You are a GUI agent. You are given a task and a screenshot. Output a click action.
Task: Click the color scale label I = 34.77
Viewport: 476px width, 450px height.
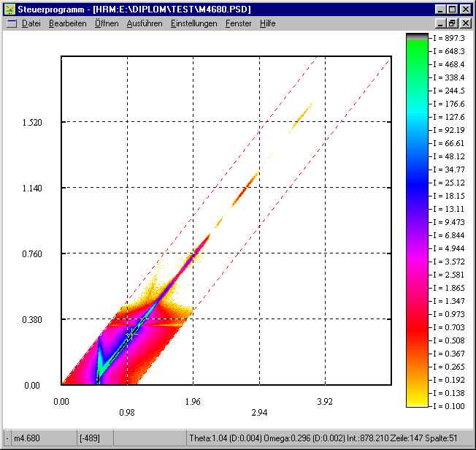pyautogui.click(x=449, y=169)
